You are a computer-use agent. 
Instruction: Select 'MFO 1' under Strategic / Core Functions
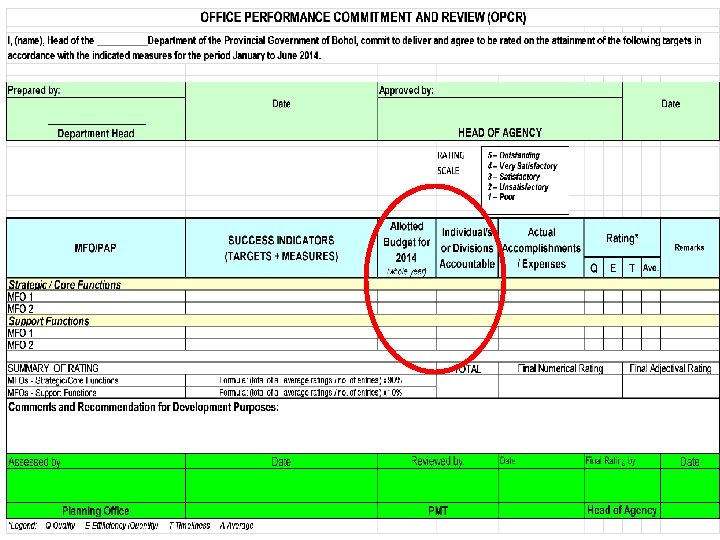pyautogui.click(x=96, y=297)
